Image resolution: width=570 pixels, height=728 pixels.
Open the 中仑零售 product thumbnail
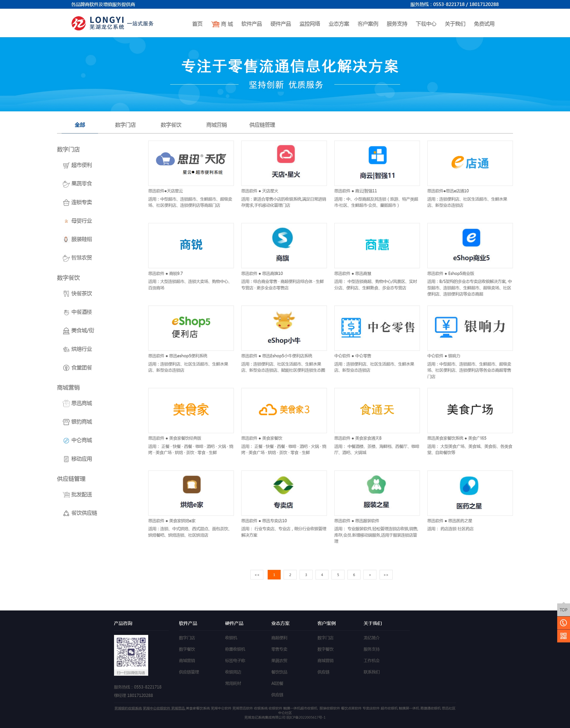click(x=377, y=328)
